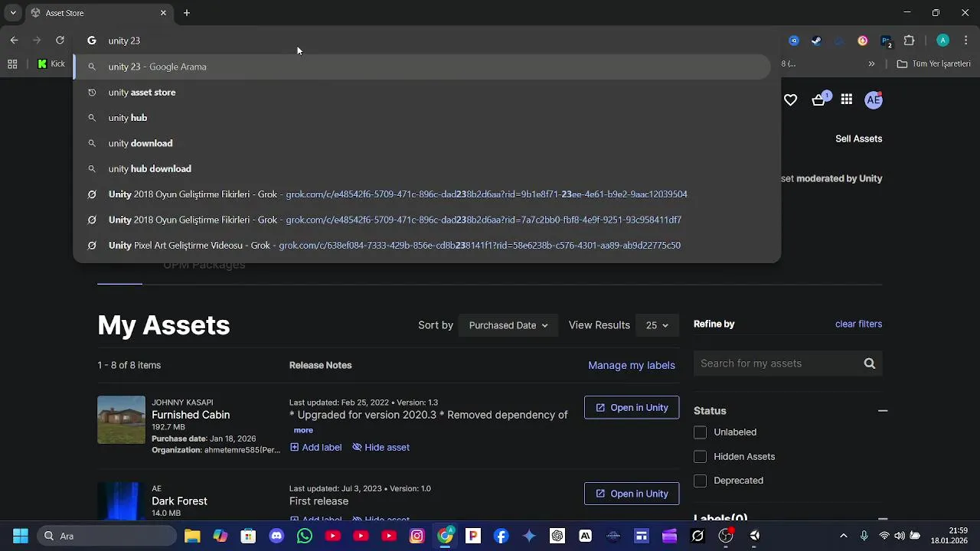This screenshot has height=551, width=980.
Task: Open the Unity apps grid menu
Action: [846, 99]
